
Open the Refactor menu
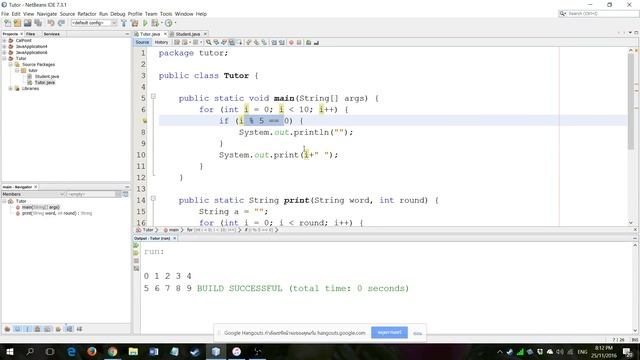(x=87, y=14)
